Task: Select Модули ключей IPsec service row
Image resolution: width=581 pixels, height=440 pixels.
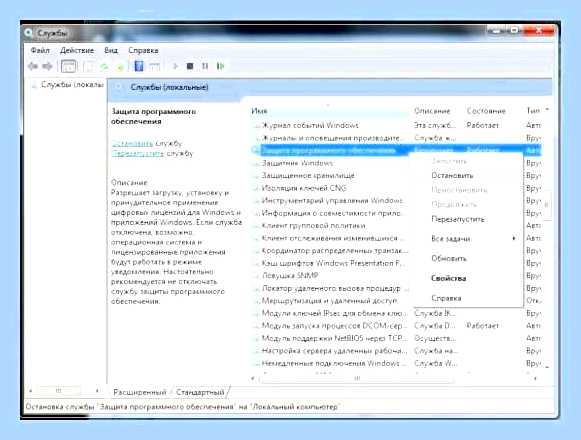Action: pyautogui.click(x=334, y=313)
